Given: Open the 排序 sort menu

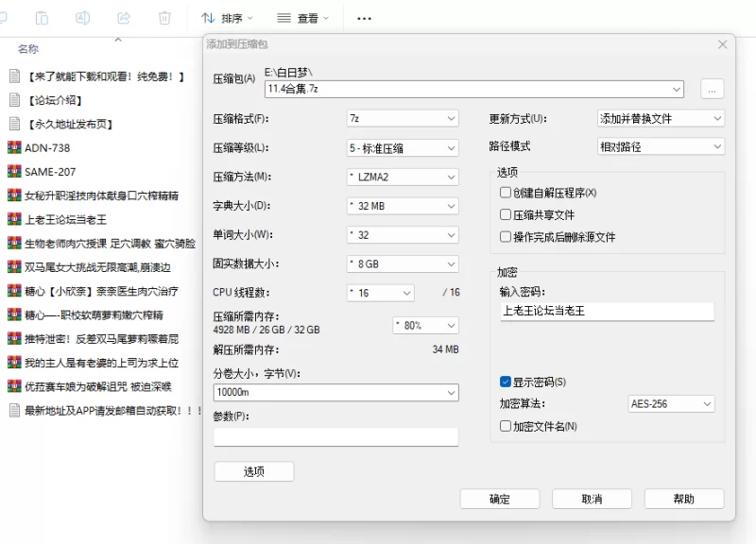Looking at the screenshot, I should [x=228, y=18].
